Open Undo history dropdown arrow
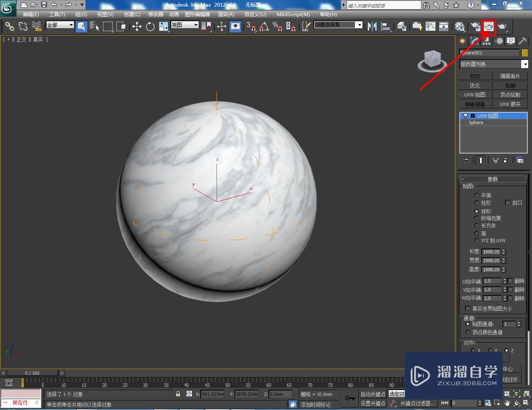 click(61, 5)
